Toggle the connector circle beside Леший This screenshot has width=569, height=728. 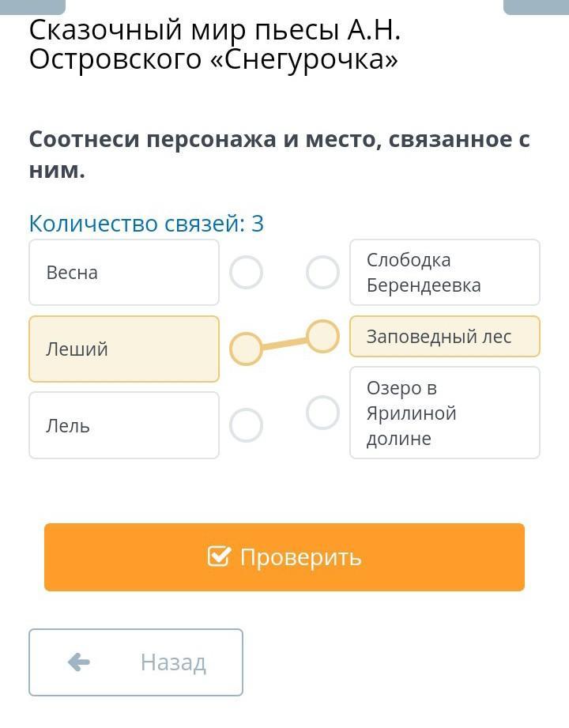(247, 349)
